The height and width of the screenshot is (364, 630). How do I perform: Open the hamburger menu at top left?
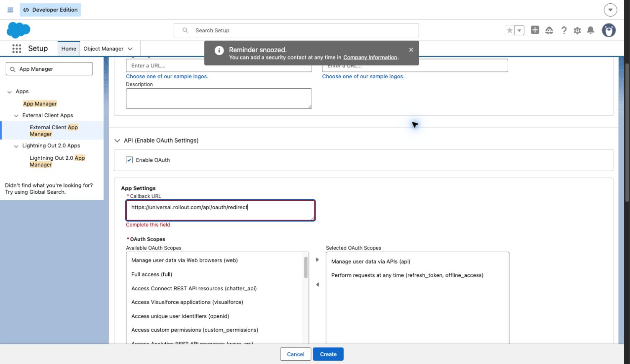click(x=10, y=10)
